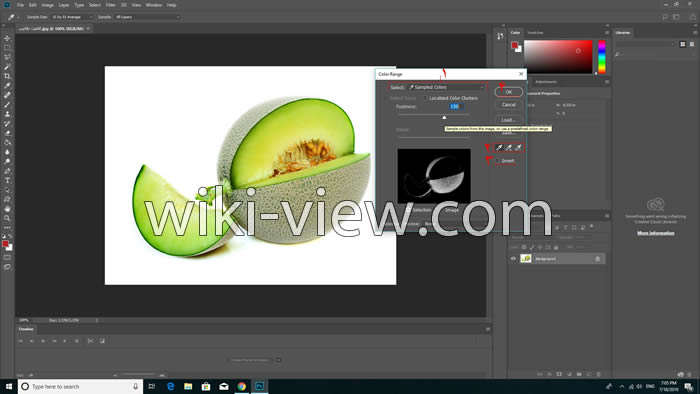The width and height of the screenshot is (700, 394).
Task: Open the Sample Size dropdown
Action: (x=71, y=17)
